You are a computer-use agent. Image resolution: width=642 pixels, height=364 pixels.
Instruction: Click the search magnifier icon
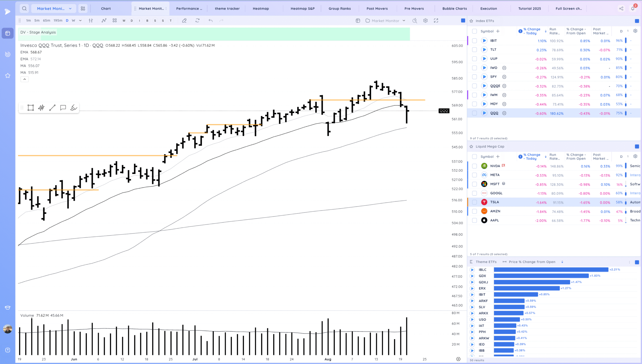click(x=24, y=9)
